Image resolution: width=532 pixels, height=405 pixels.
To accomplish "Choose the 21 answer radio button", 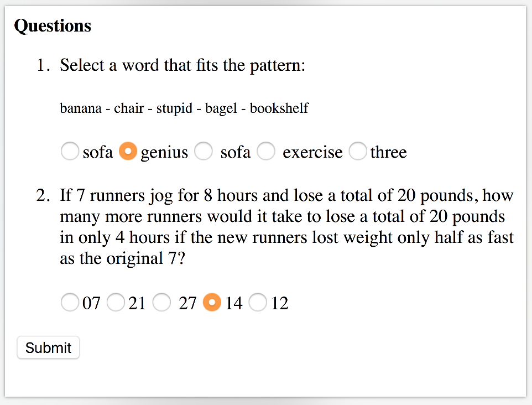I will tap(116, 303).
